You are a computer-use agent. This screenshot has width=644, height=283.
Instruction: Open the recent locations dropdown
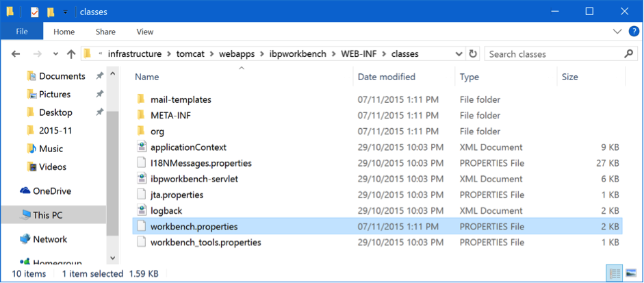[56, 54]
